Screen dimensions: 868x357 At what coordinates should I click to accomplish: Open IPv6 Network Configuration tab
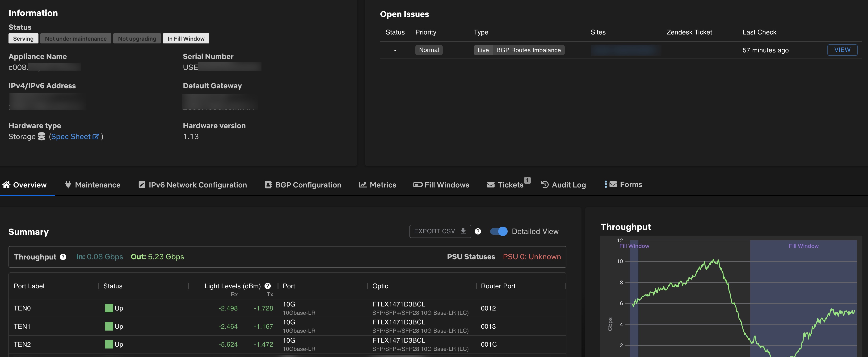[x=193, y=185]
